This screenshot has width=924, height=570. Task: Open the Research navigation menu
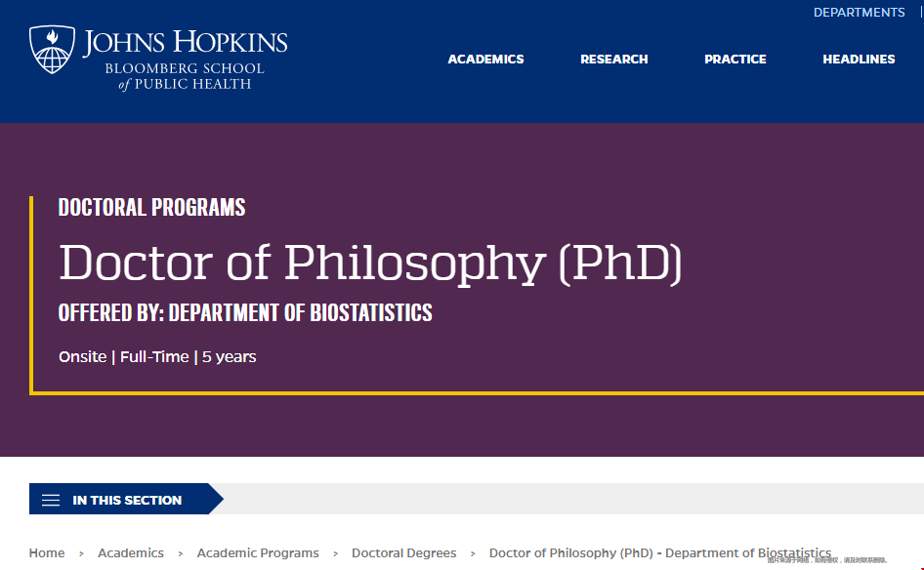click(x=613, y=60)
